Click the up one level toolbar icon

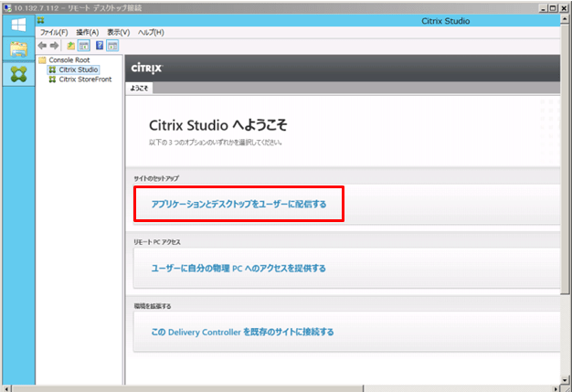pyautogui.click(x=71, y=46)
